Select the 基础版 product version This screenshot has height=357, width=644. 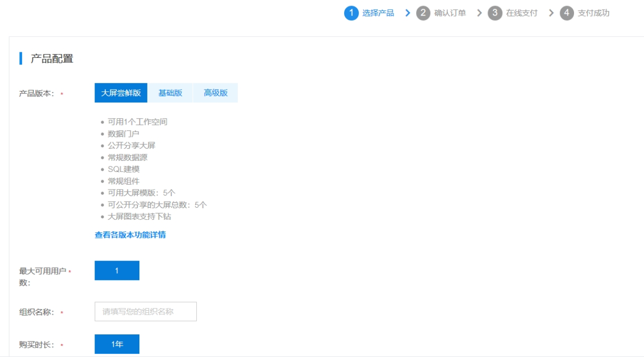pyautogui.click(x=170, y=93)
